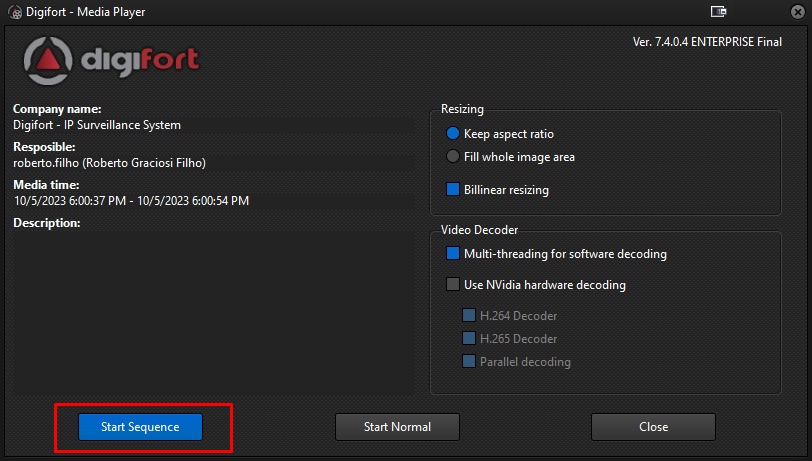The height and width of the screenshot is (461, 812).
Task: Click the Start Normal button
Action: pos(397,427)
